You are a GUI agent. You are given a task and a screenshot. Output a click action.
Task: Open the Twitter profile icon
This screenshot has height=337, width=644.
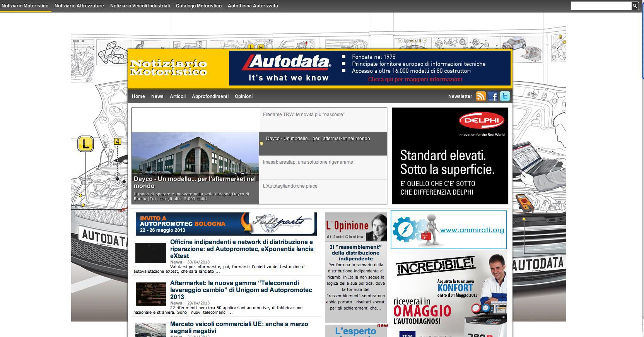505,96
